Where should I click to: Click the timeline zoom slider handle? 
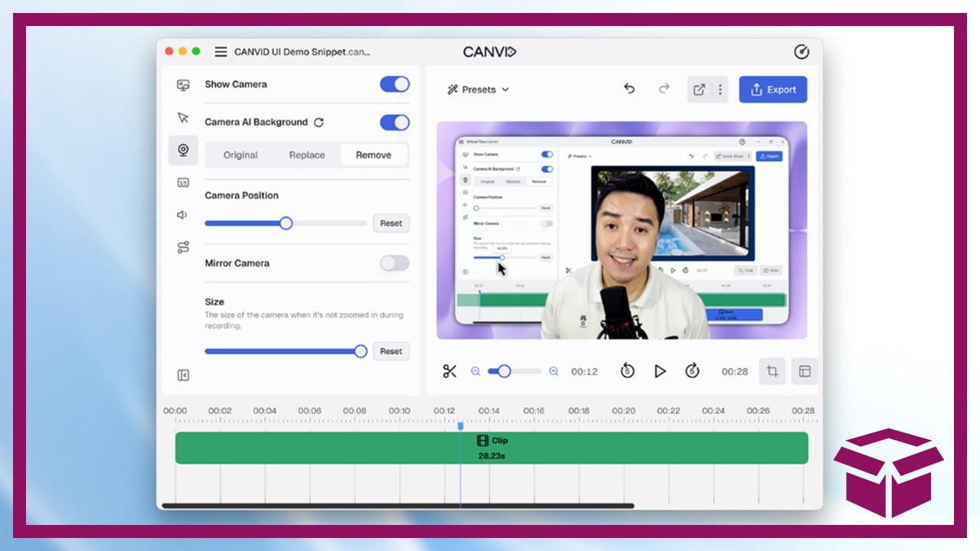coord(504,371)
